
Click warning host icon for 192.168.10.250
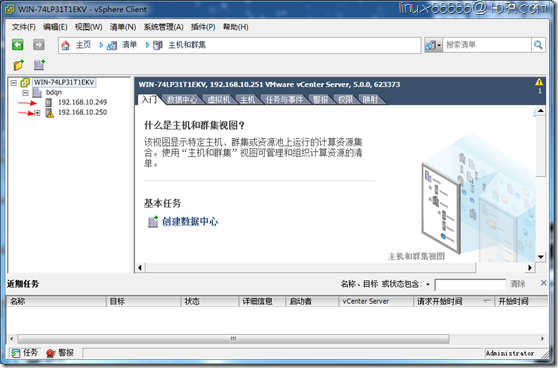tap(49, 113)
